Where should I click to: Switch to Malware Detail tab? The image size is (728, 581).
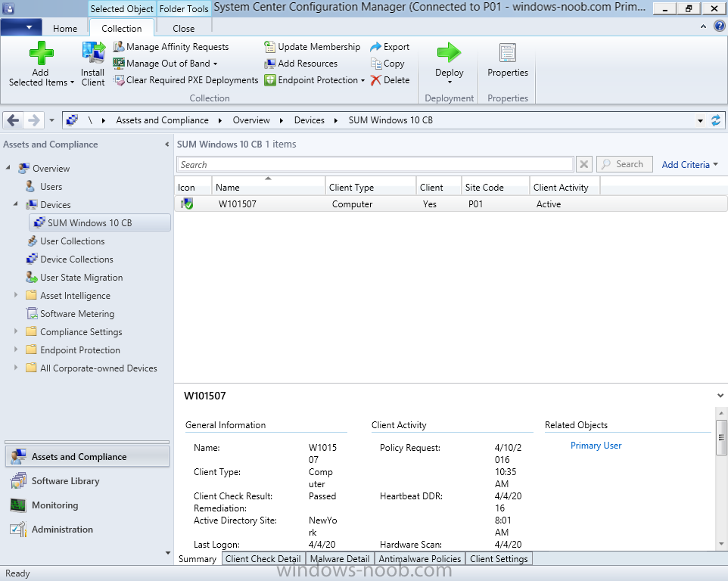(340, 559)
